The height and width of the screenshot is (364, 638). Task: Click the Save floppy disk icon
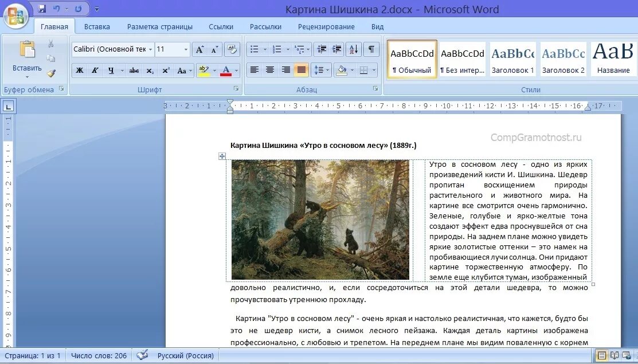[42, 8]
